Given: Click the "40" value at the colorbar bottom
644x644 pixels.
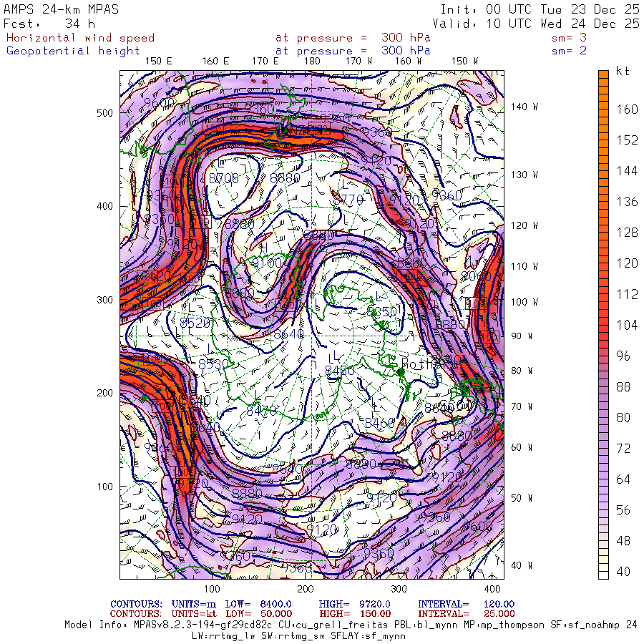Looking at the screenshot, I should [x=623, y=571].
